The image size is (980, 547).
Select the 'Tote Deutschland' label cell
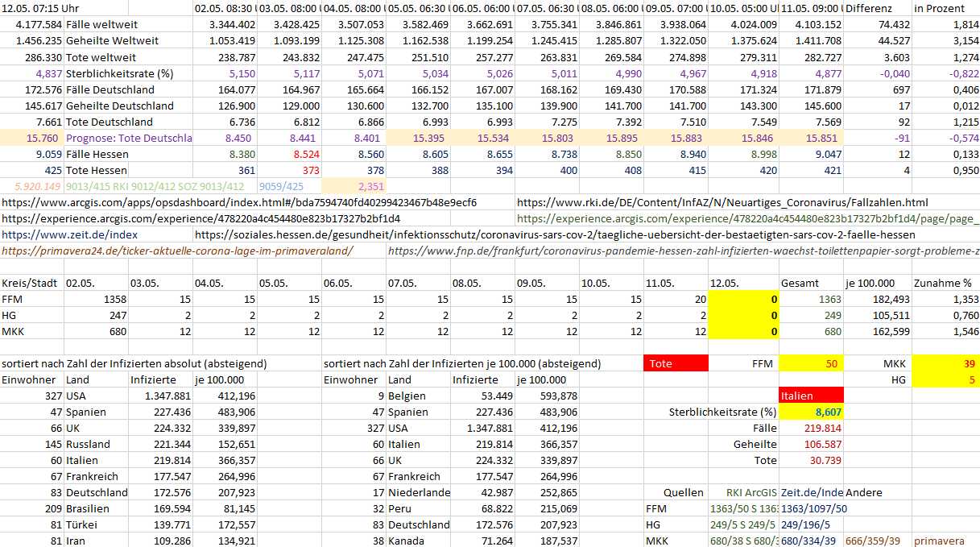pos(110,122)
